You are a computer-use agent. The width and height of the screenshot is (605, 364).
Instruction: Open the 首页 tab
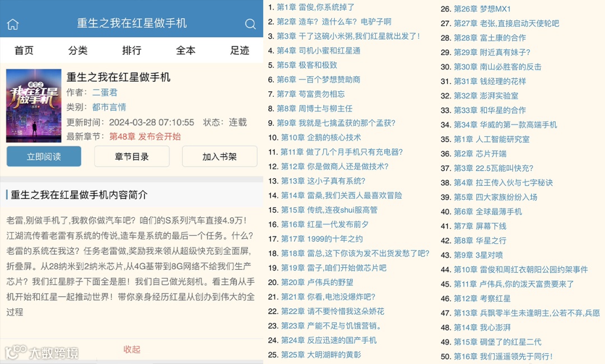[x=24, y=50]
